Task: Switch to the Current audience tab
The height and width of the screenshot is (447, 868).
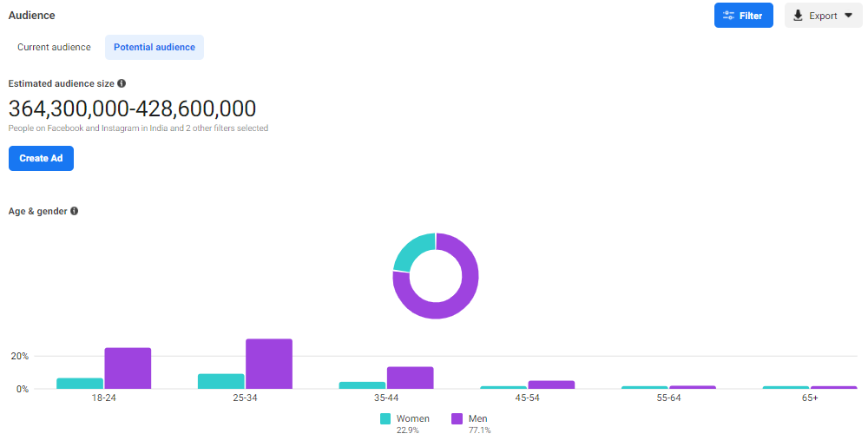Action: [54, 47]
